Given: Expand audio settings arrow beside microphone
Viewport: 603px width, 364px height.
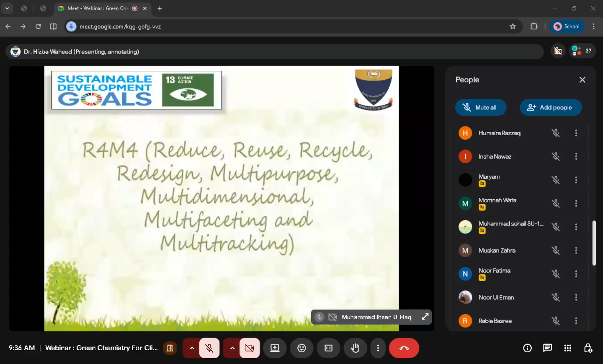Looking at the screenshot, I should tap(192, 348).
